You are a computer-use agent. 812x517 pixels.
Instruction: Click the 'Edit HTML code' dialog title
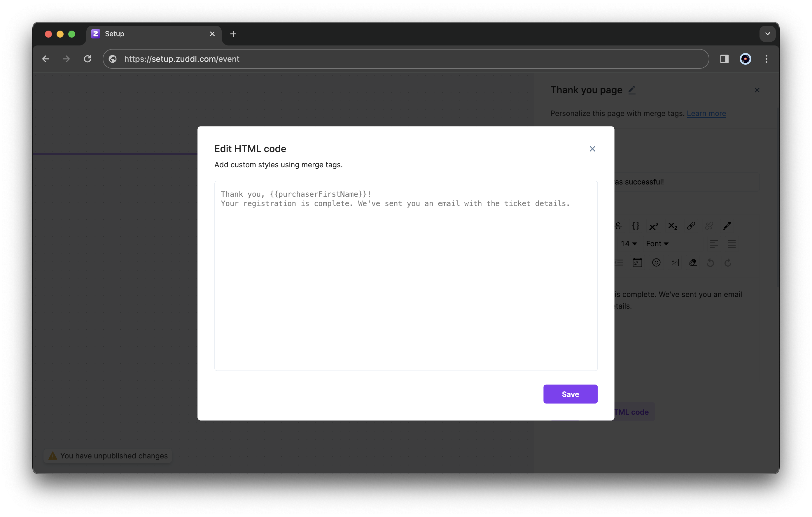coord(250,149)
